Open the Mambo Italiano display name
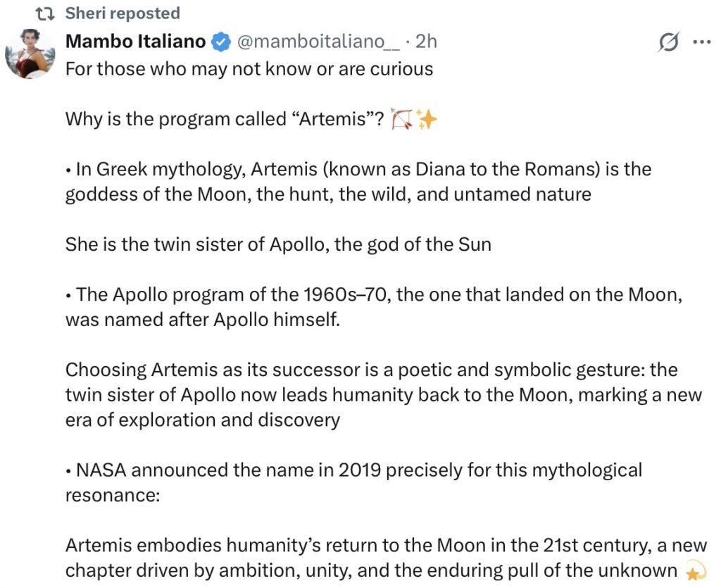721x588 pixels. tap(136, 42)
